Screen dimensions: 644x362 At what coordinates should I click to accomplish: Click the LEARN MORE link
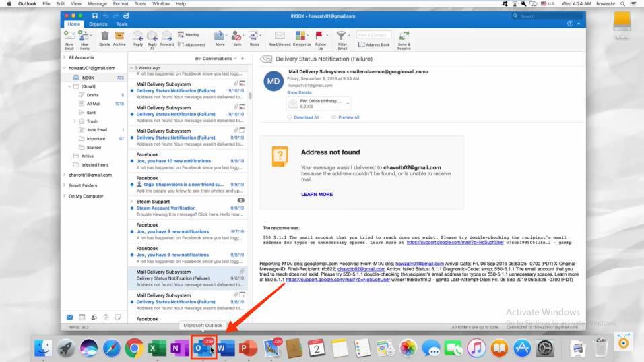(317, 194)
